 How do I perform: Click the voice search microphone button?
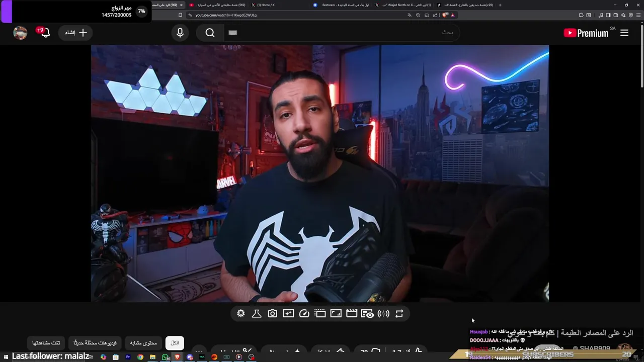pos(180,33)
